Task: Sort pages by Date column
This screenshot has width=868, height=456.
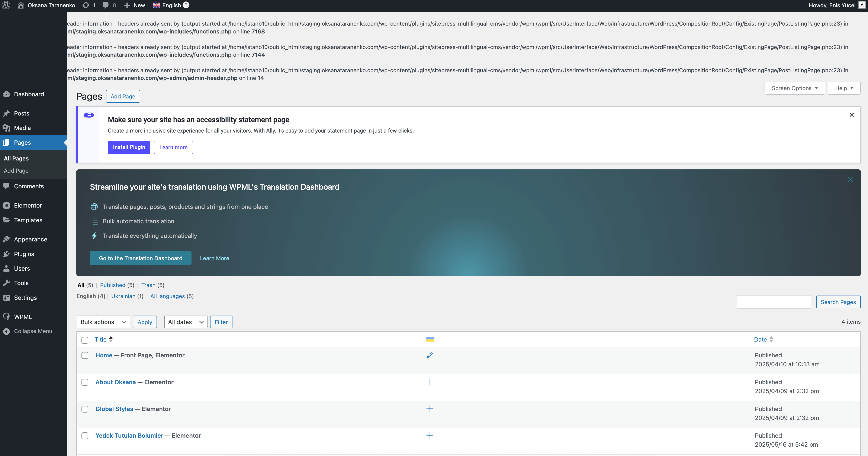Action: [763, 339]
